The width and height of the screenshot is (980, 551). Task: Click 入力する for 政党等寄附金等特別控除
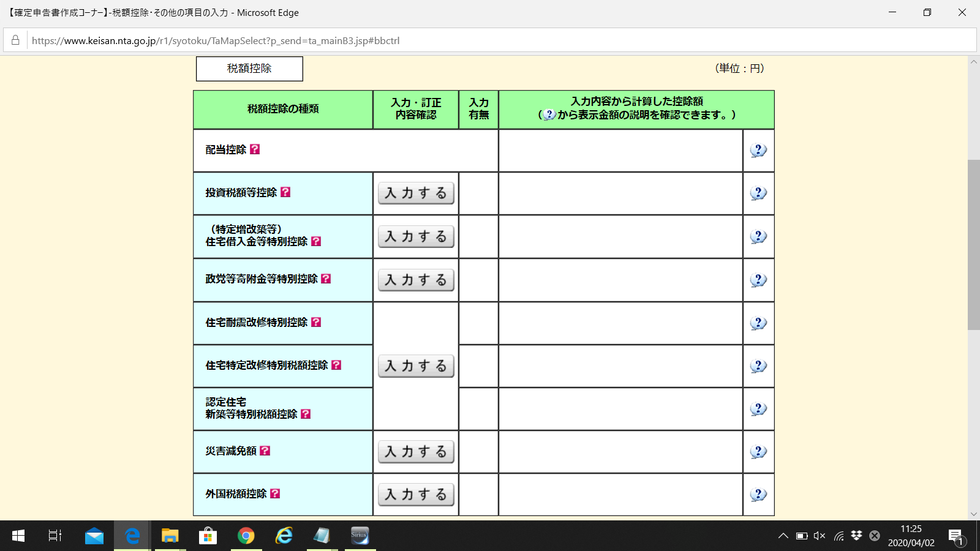click(x=416, y=280)
